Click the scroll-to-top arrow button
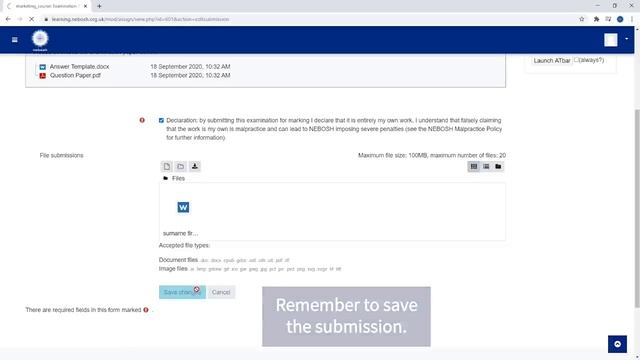Image resolution: width=640 pixels, height=360 pixels. (617, 344)
